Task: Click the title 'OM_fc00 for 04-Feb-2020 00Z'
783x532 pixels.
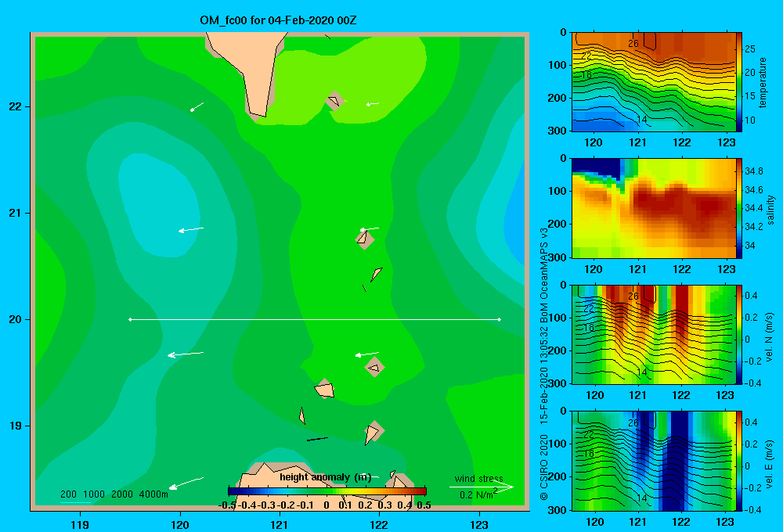Action: point(278,20)
